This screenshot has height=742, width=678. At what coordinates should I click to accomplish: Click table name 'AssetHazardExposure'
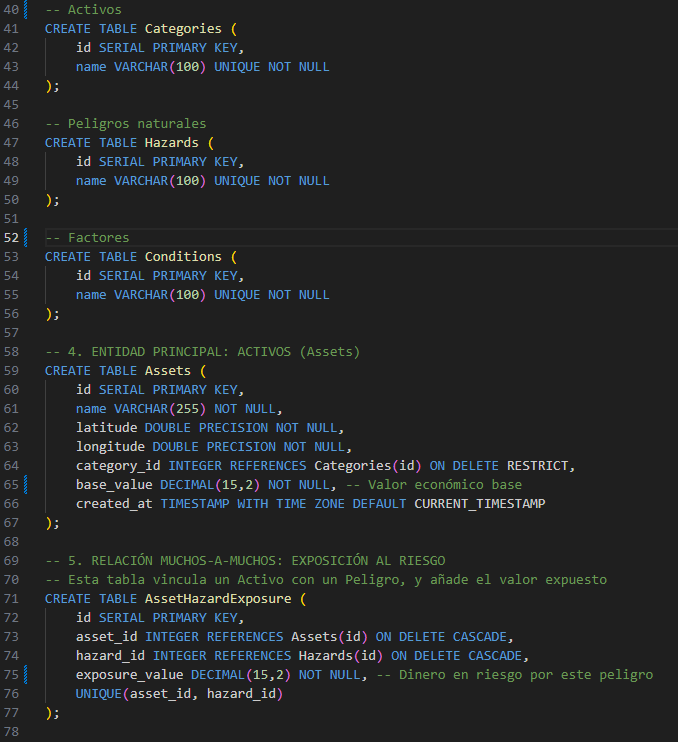click(218, 599)
